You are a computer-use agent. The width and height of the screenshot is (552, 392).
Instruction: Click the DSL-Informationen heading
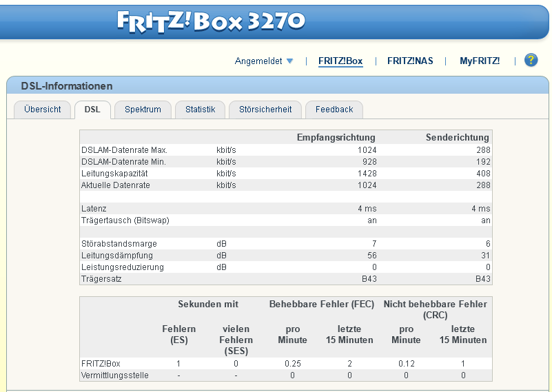(67, 86)
